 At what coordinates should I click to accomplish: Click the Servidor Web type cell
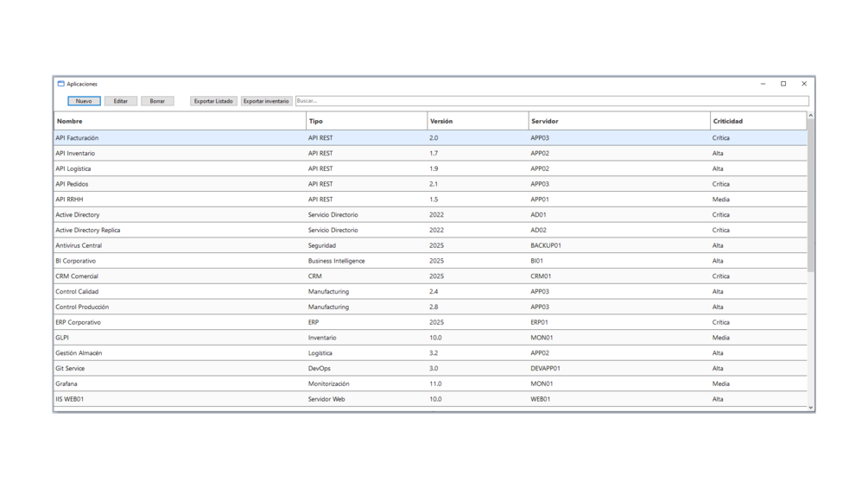[326, 399]
